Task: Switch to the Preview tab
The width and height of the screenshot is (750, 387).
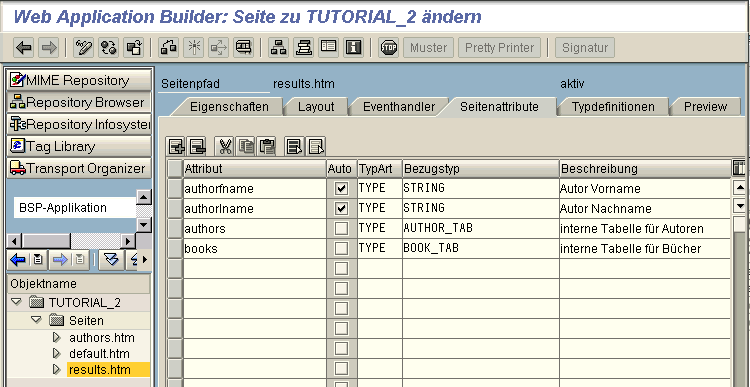Action: (705, 106)
